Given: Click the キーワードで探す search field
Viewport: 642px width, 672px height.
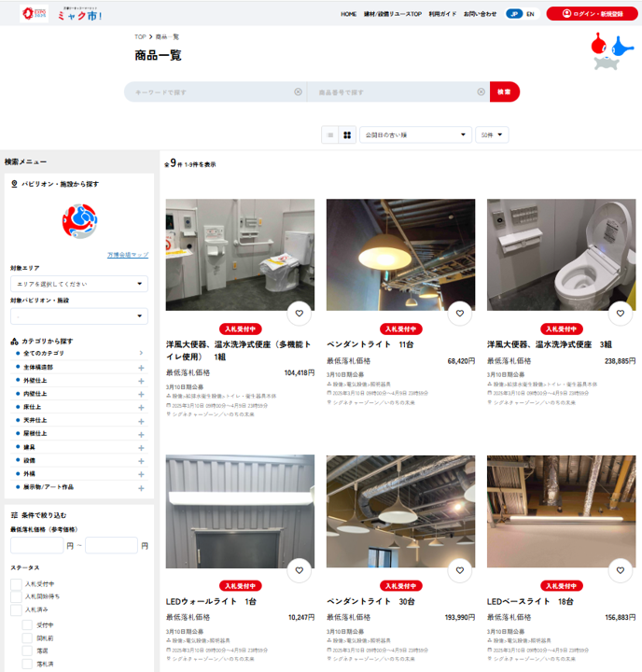Looking at the screenshot, I should pos(214,91).
